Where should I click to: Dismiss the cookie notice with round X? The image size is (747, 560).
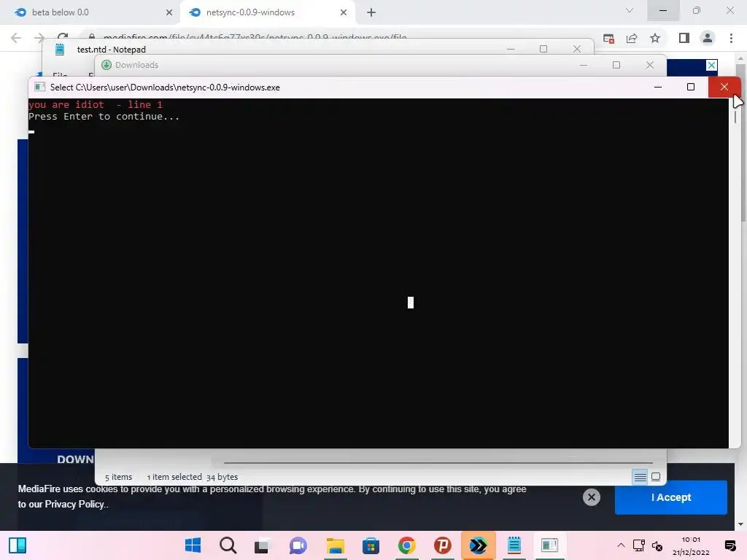click(591, 497)
